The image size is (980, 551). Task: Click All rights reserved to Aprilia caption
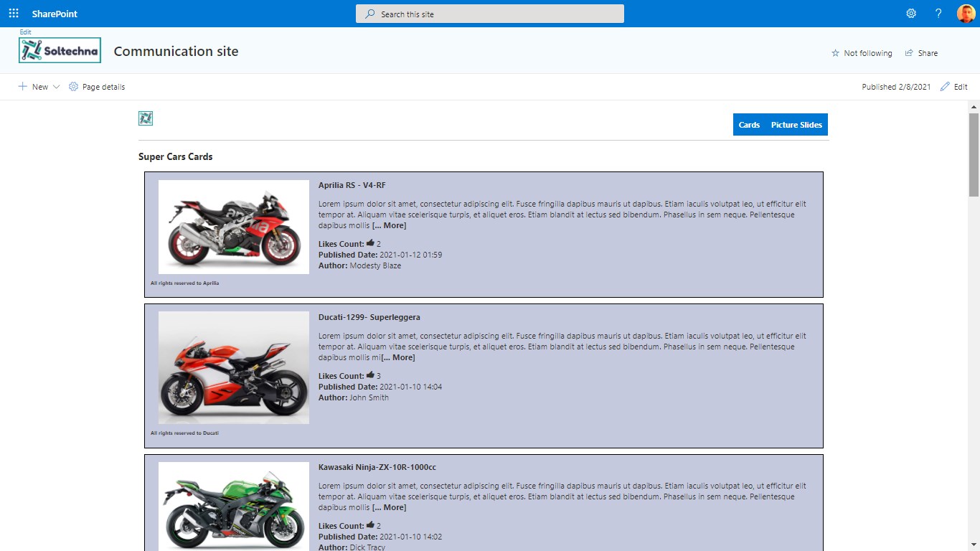click(184, 283)
